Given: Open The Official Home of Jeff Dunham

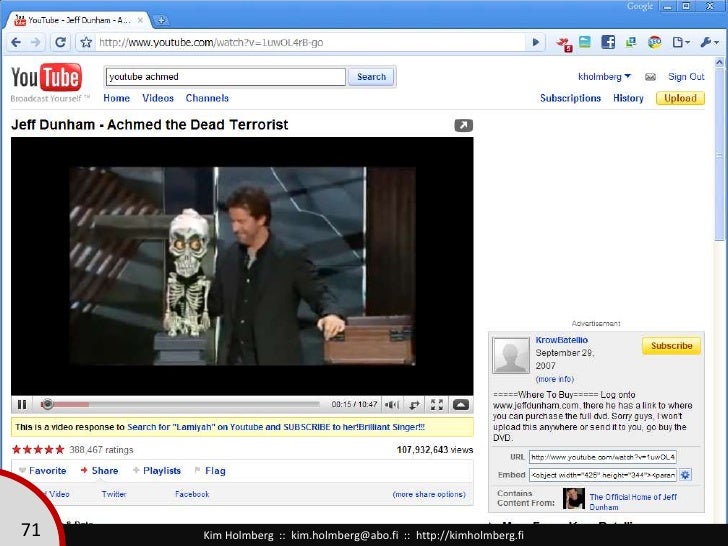Looking at the screenshot, I should click(x=633, y=501).
